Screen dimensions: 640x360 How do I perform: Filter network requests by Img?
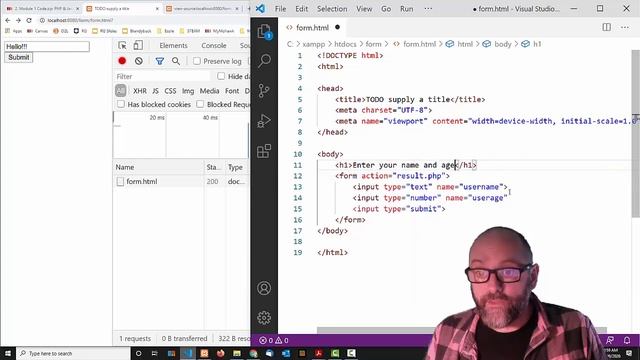188,91
